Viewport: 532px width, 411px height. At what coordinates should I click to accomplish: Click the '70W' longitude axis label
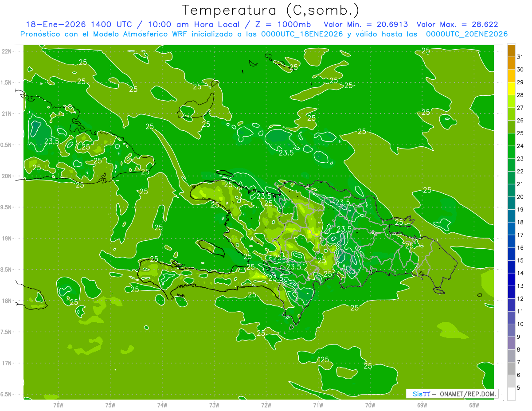click(370, 405)
